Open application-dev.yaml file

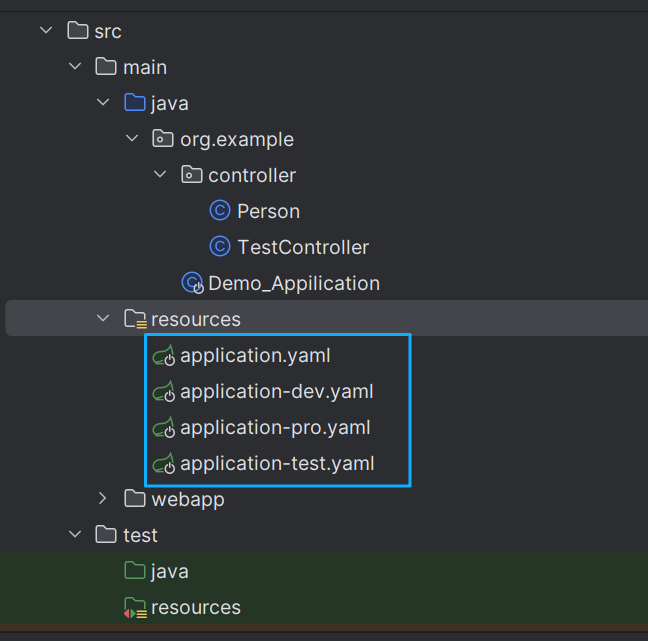[276, 391]
